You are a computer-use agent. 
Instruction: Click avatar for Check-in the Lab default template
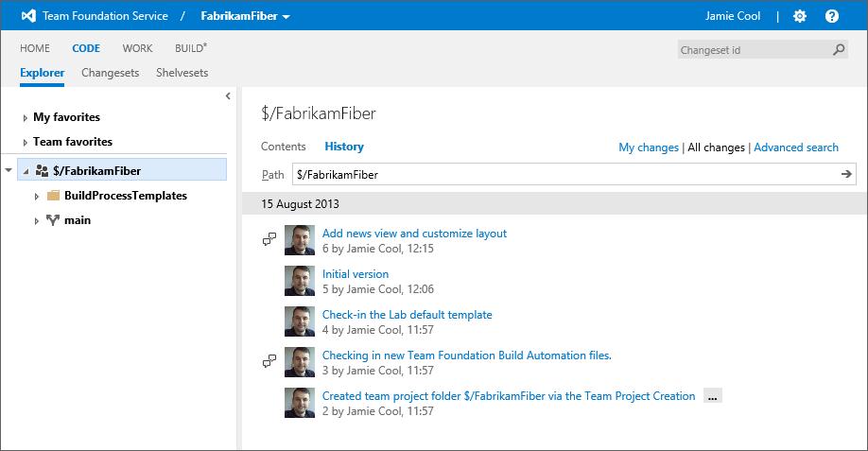click(x=300, y=321)
